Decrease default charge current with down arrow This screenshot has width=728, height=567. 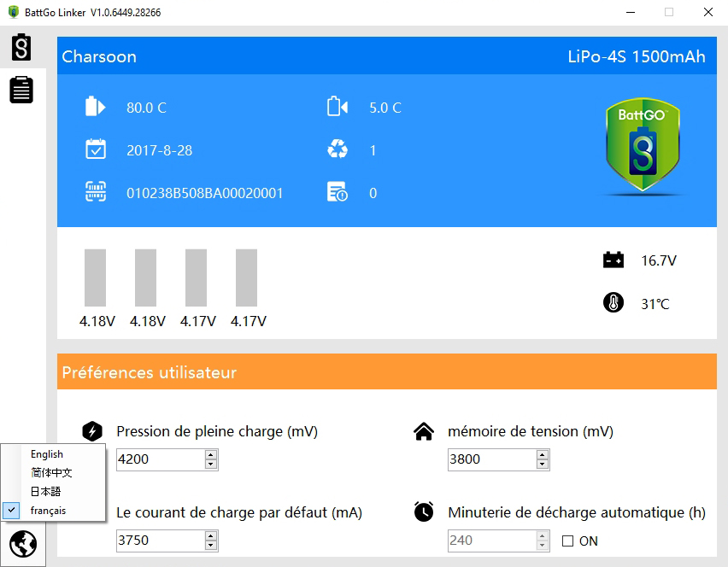pyautogui.click(x=211, y=546)
